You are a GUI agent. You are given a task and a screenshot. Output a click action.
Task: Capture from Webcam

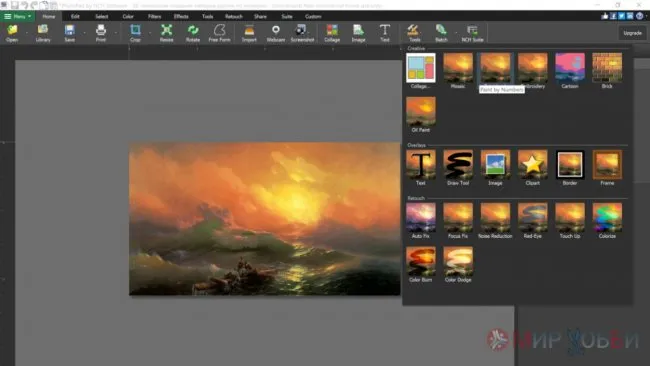(x=276, y=33)
